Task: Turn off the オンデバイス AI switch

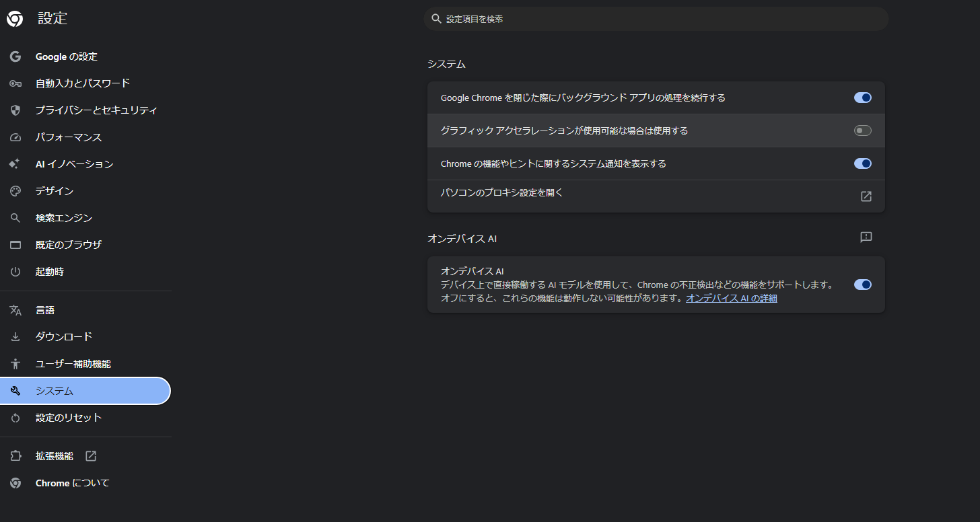Action: tap(863, 285)
